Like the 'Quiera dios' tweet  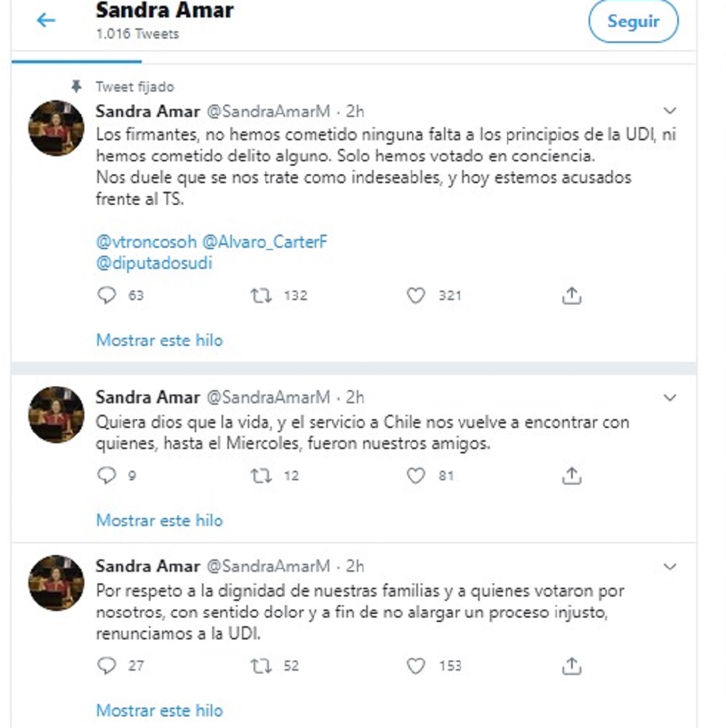(x=416, y=476)
